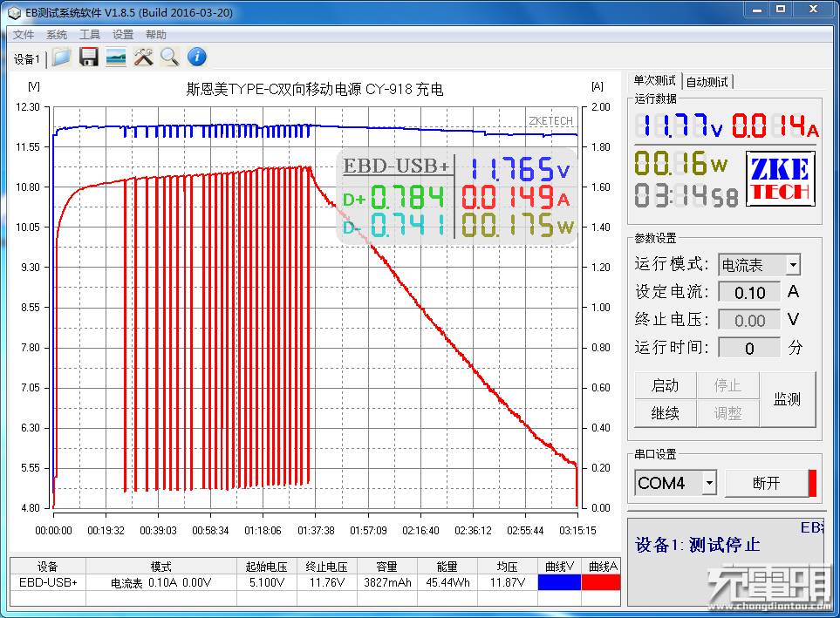This screenshot has height=618, width=840.
Task: Click the red connection status indicator
Action: click(x=813, y=484)
